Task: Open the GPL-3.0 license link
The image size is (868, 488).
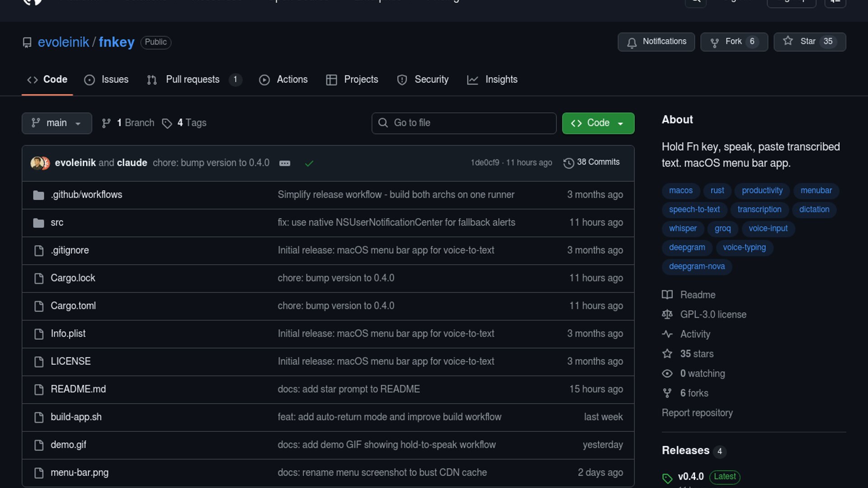Action: pos(713,314)
